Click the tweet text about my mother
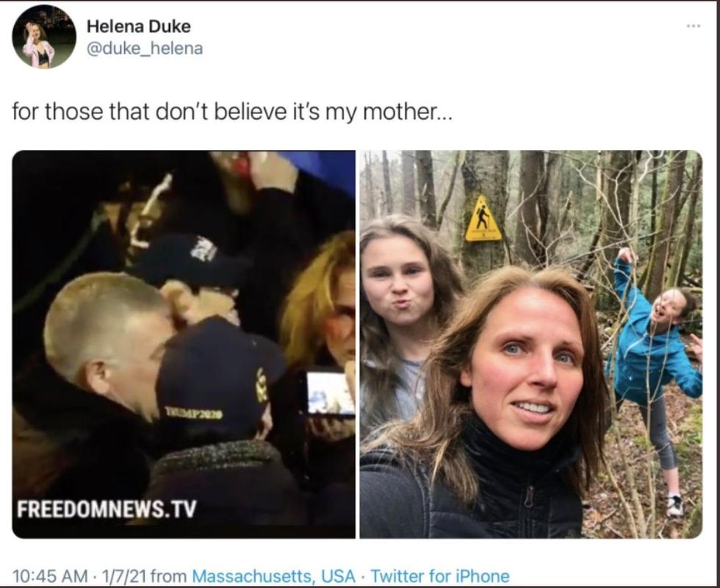Image resolution: width=720 pixels, height=588 pixels. 232,112
